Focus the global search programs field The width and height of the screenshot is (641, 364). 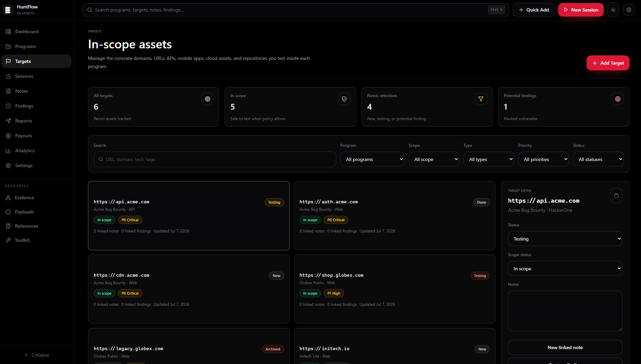click(x=296, y=10)
